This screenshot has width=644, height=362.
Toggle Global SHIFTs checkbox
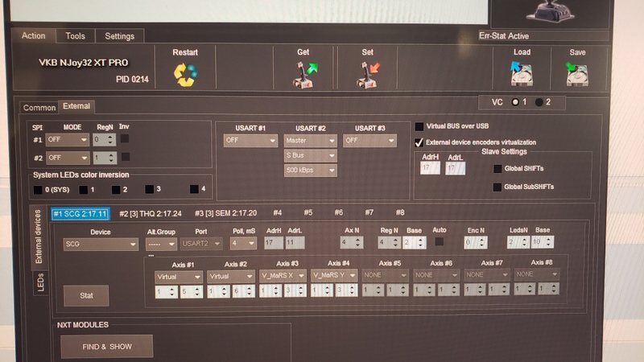(x=497, y=168)
